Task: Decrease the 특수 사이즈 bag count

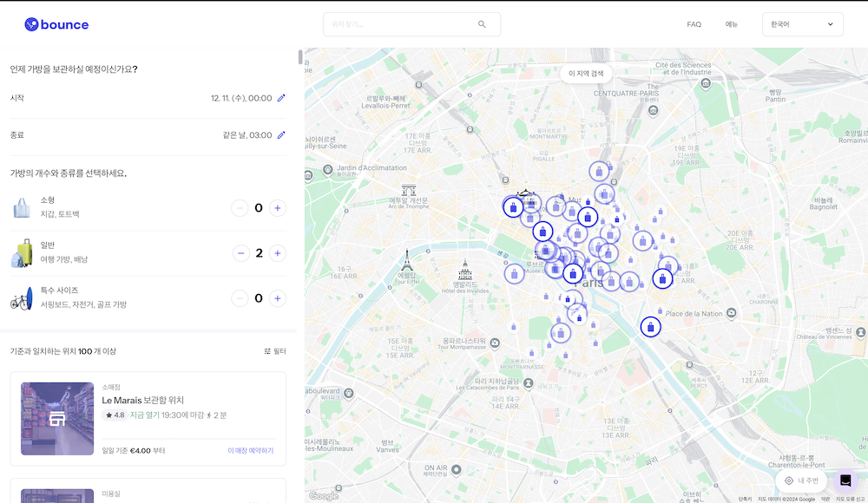Action: pyautogui.click(x=240, y=299)
